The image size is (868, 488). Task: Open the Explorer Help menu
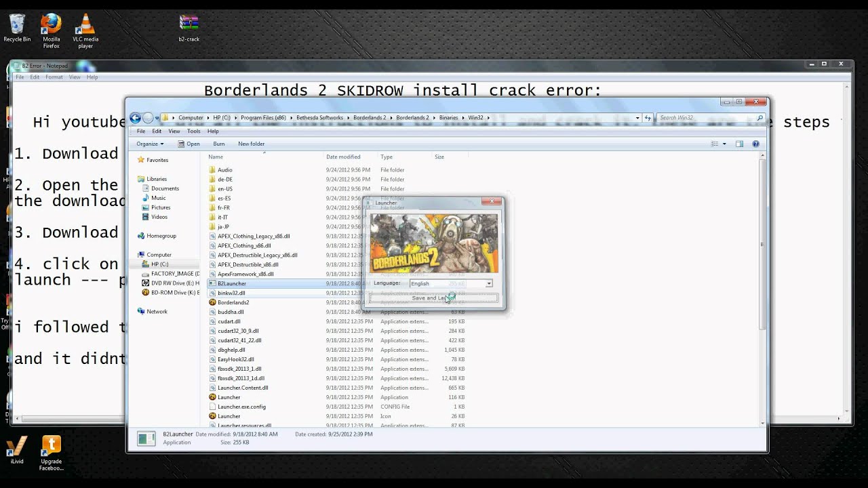tap(213, 131)
